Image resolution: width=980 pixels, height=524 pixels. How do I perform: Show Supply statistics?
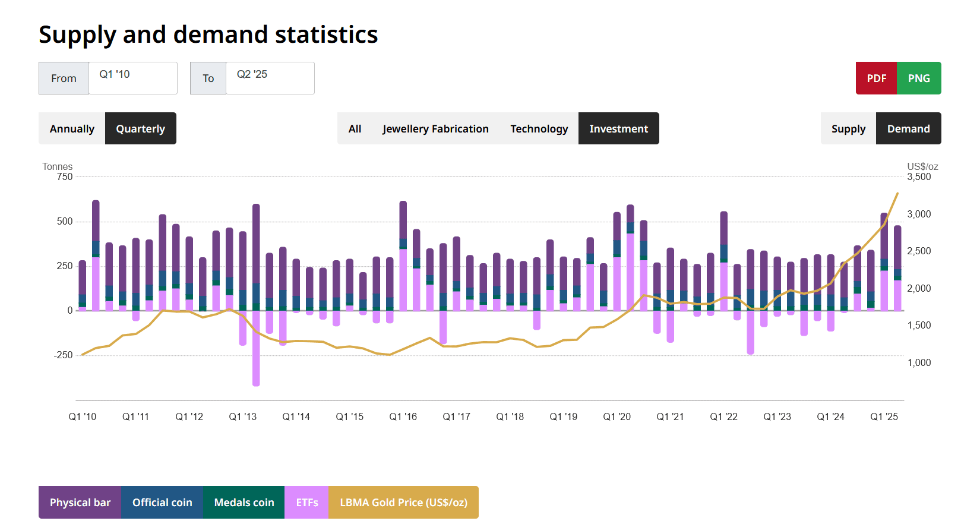point(848,129)
